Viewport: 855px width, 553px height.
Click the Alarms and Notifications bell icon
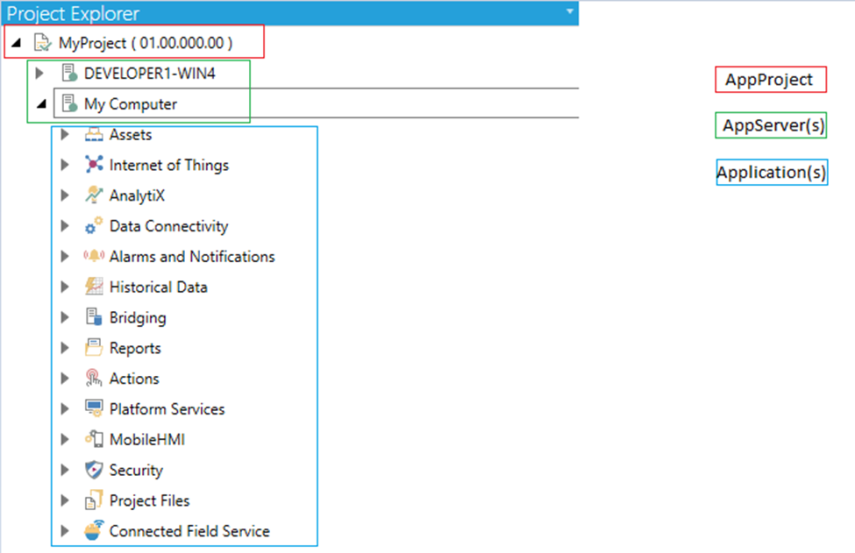tap(93, 257)
